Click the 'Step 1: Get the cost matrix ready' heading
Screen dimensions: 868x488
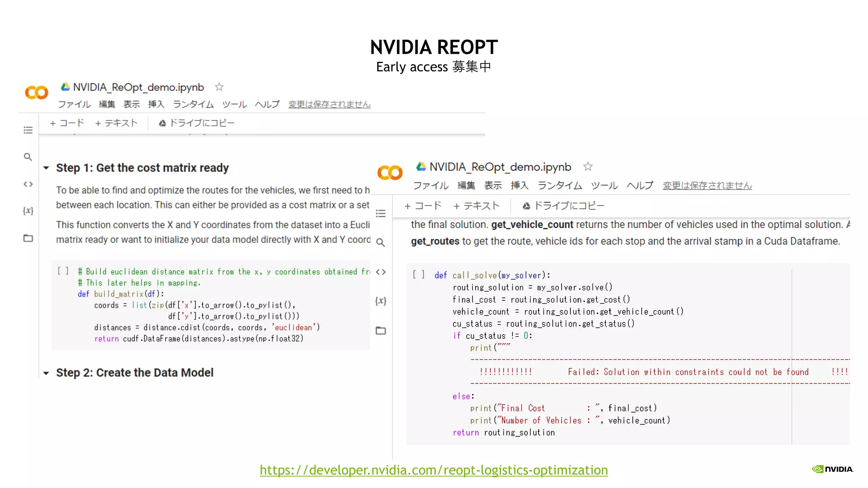pyautogui.click(x=142, y=168)
